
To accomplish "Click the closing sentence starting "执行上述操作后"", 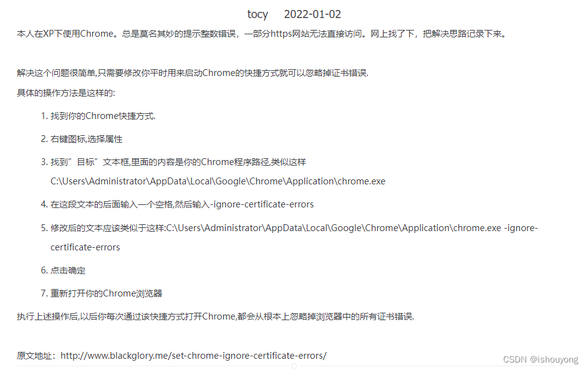I will 215,316.
